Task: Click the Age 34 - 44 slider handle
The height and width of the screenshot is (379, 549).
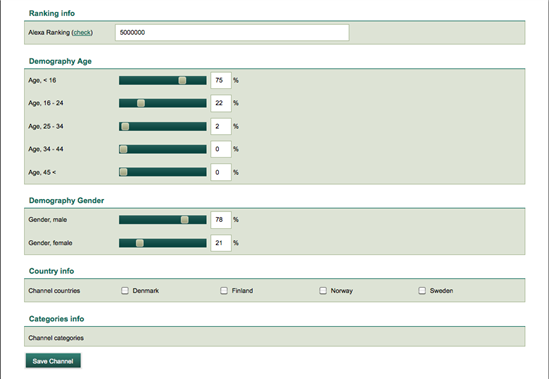Action: tap(123, 150)
